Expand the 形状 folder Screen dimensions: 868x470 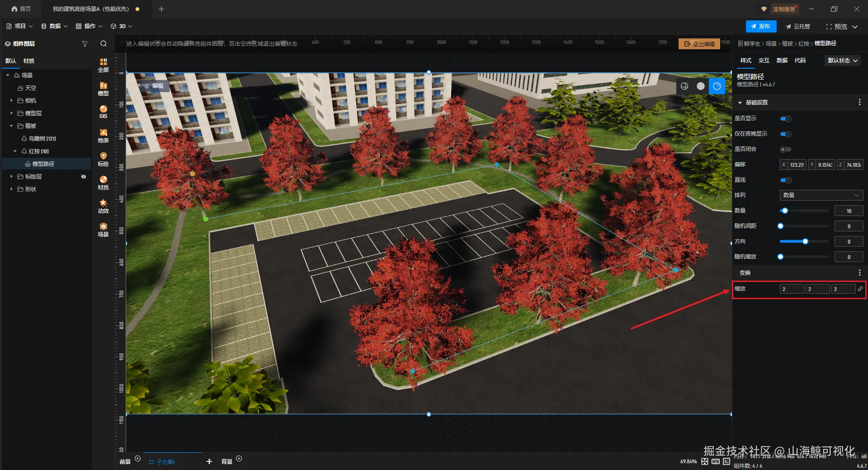(x=11, y=189)
